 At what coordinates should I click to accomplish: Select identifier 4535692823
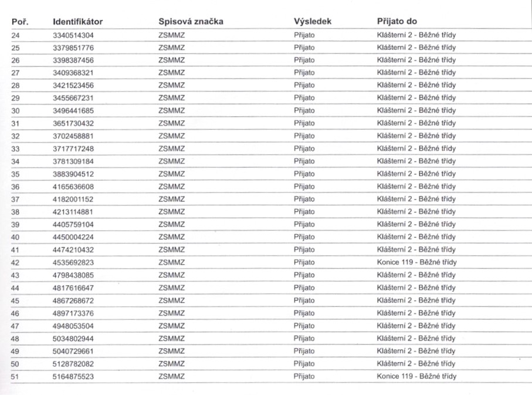[73, 262]
